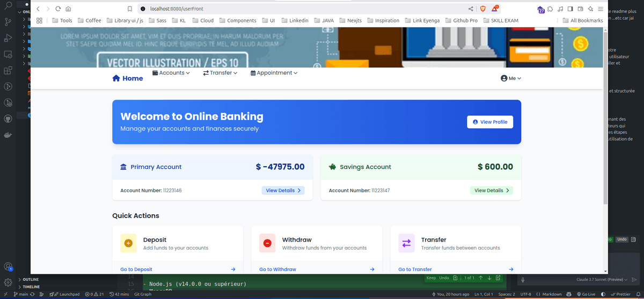Follow the Go to Deposit link
The image size is (644, 299).
tap(136, 270)
